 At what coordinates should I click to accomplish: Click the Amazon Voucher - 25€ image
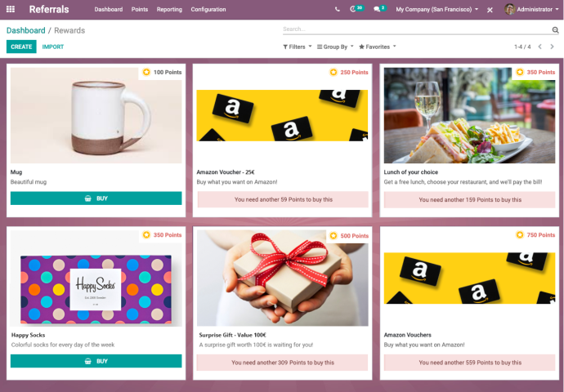click(282, 115)
